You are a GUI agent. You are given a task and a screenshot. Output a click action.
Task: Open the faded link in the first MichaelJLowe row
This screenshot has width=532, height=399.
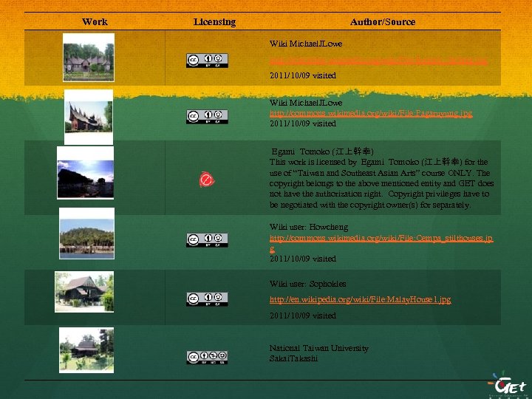click(378, 61)
